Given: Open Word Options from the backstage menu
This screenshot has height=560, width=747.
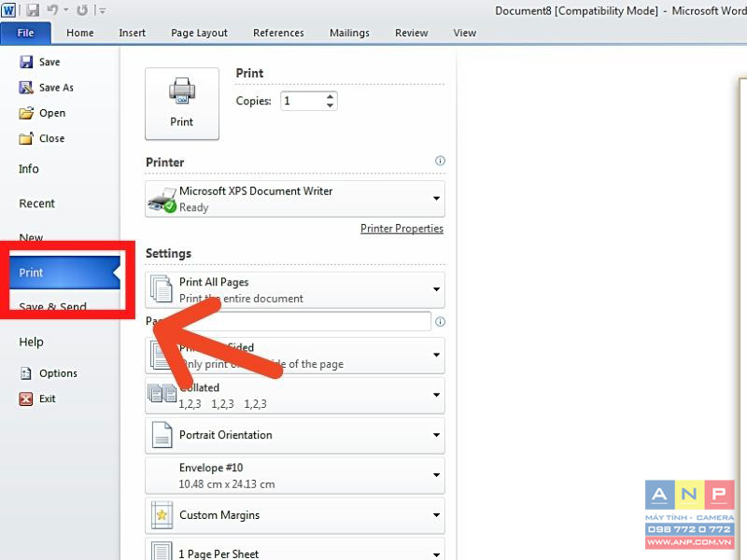Looking at the screenshot, I should [49, 373].
